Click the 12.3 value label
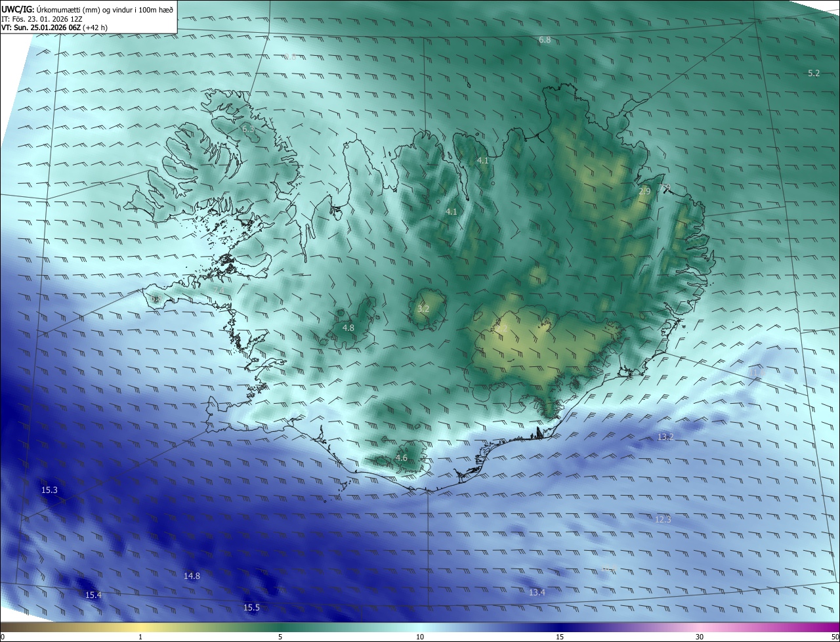 tap(663, 519)
